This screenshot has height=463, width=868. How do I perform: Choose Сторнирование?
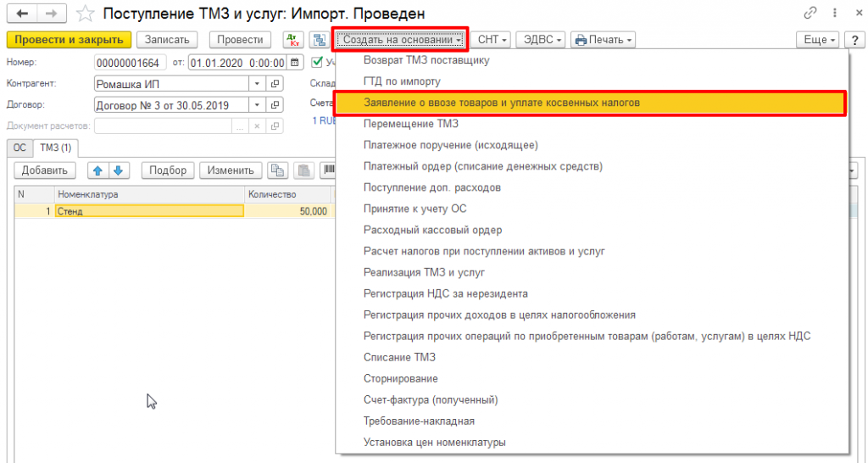(x=400, y=379)
